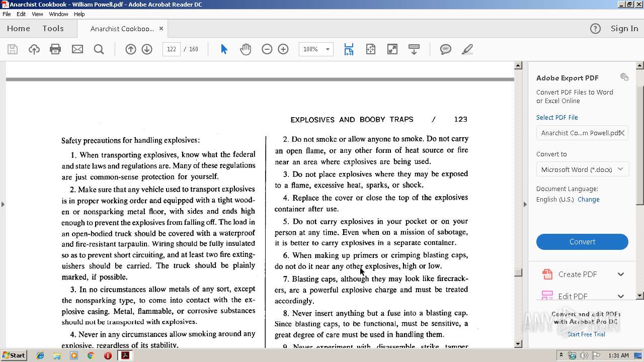The image size is (644, 362).
Task: Click Read mode download-style icon
Action: (x=414, y=49)
